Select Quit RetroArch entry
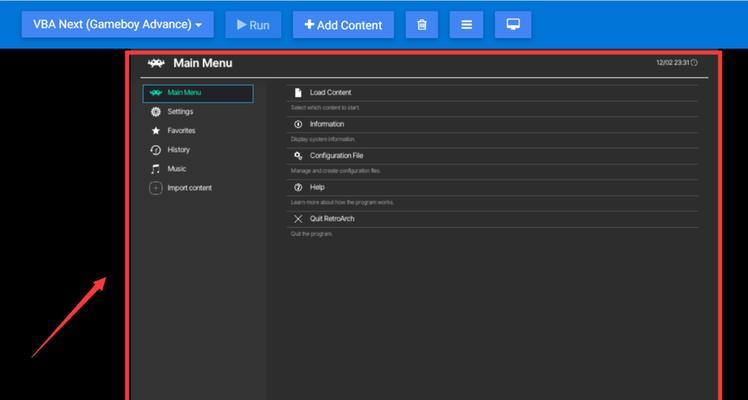Viewport: 748px width, 400px height. [493, 218]
